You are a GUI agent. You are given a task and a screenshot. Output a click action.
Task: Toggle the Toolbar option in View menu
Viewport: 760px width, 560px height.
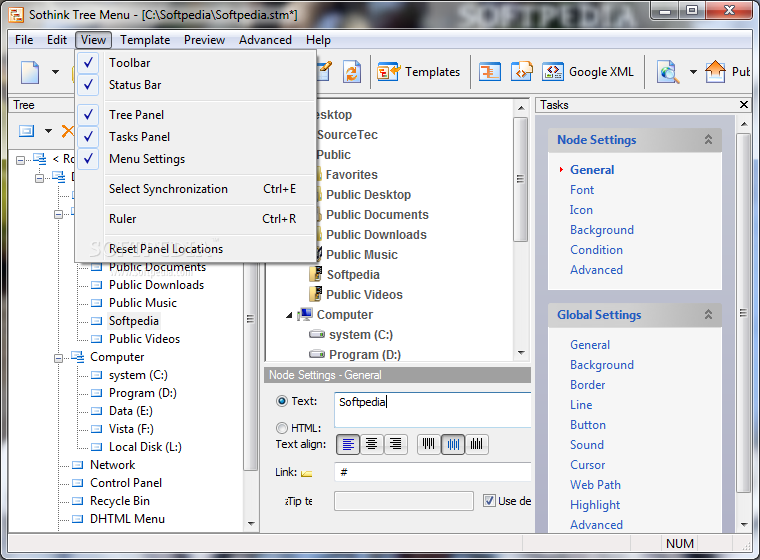point(196,63)
